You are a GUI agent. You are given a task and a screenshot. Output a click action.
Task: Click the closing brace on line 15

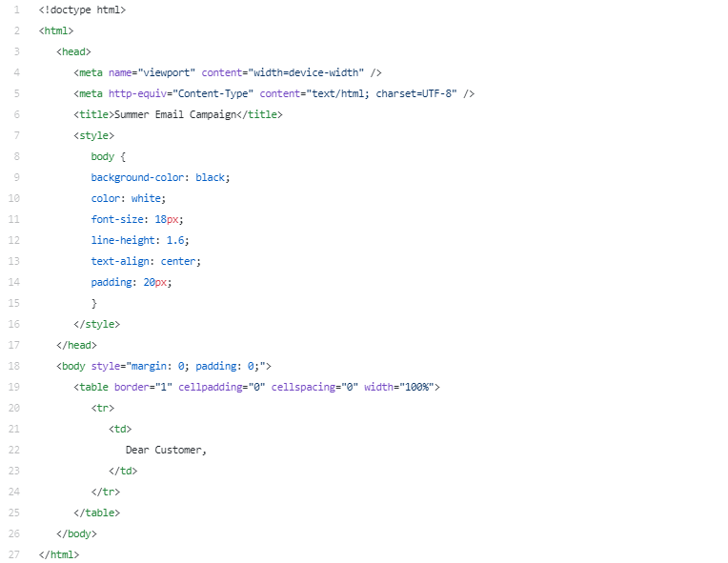(x=94, y=304)
